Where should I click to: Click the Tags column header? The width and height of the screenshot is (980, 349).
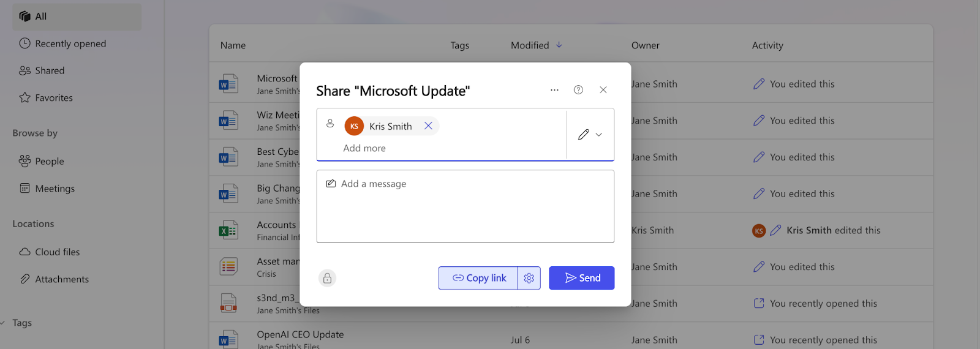click(x=459, y=45)
